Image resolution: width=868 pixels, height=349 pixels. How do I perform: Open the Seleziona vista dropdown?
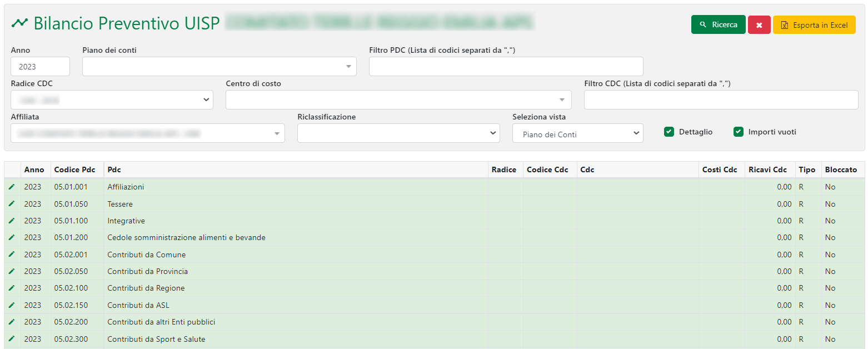click(x=577, y=133)
